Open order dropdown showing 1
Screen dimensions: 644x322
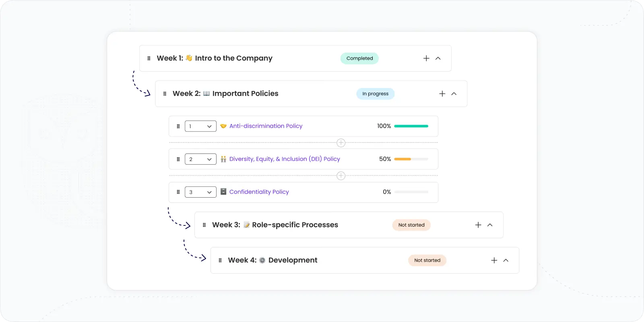(x=200, y=126)
